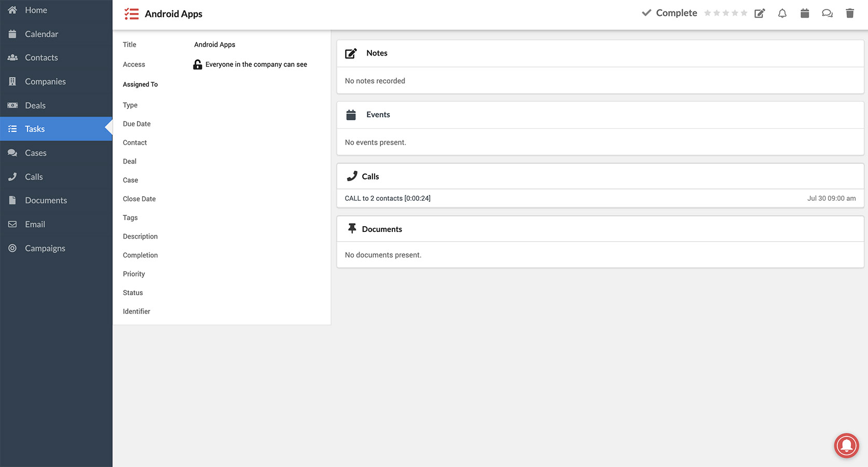868x467 pixels.
Task: Click the Calls phone sidebar icon
Action: click(x=12, y=177)
